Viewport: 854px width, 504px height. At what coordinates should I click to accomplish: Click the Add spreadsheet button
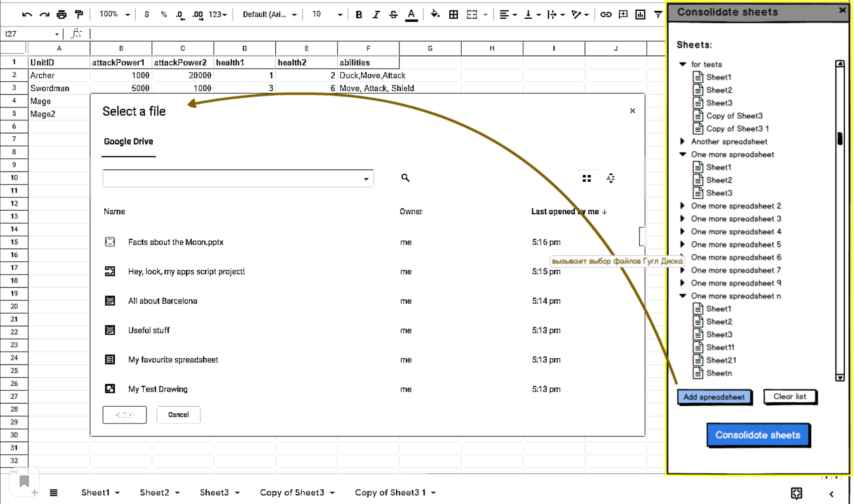pos(714,397)
